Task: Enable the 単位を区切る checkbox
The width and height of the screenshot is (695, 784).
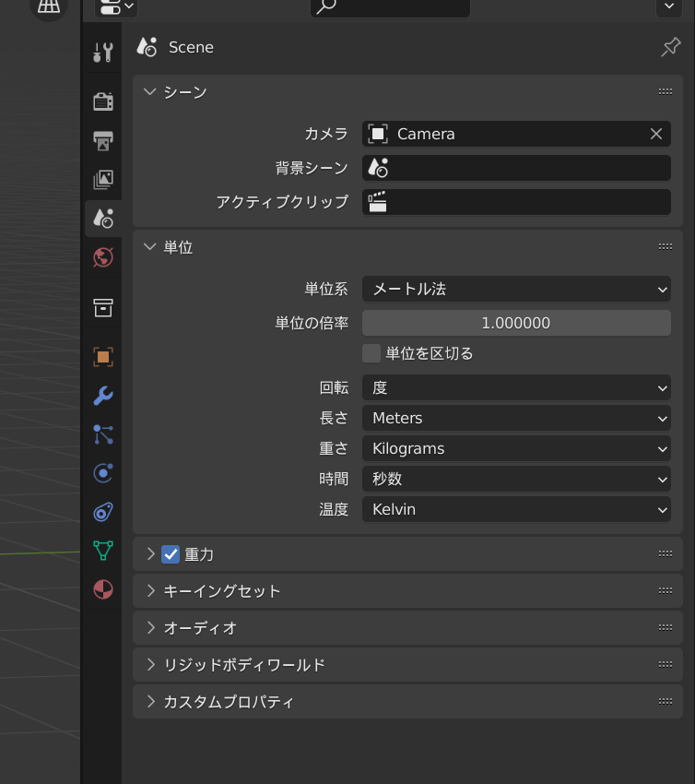Action: coord(371,353)
